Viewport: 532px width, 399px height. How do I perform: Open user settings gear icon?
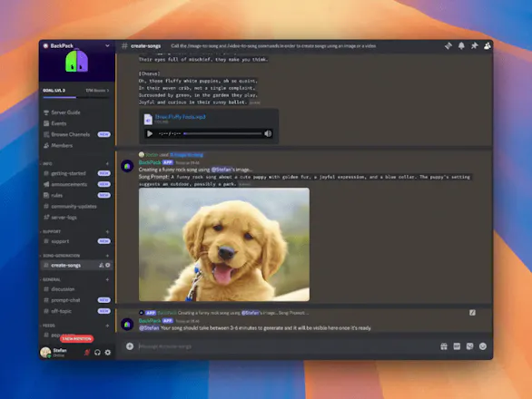pos(107,353)
